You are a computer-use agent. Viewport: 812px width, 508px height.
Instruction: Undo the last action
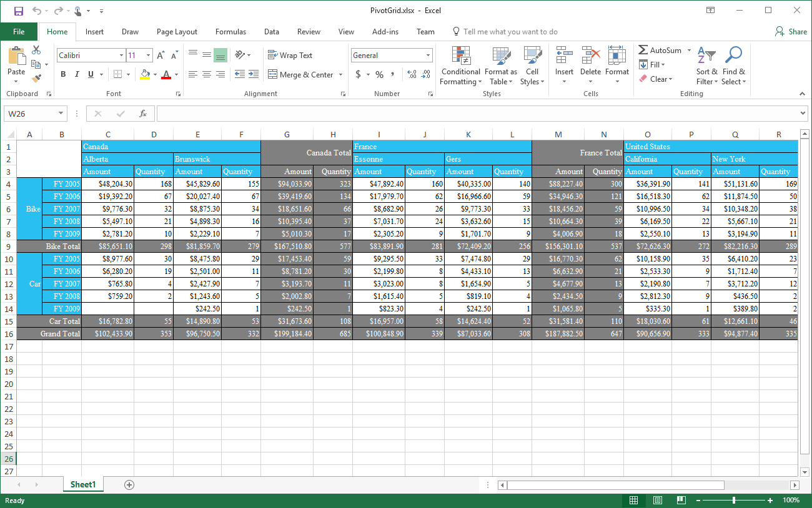37,11
